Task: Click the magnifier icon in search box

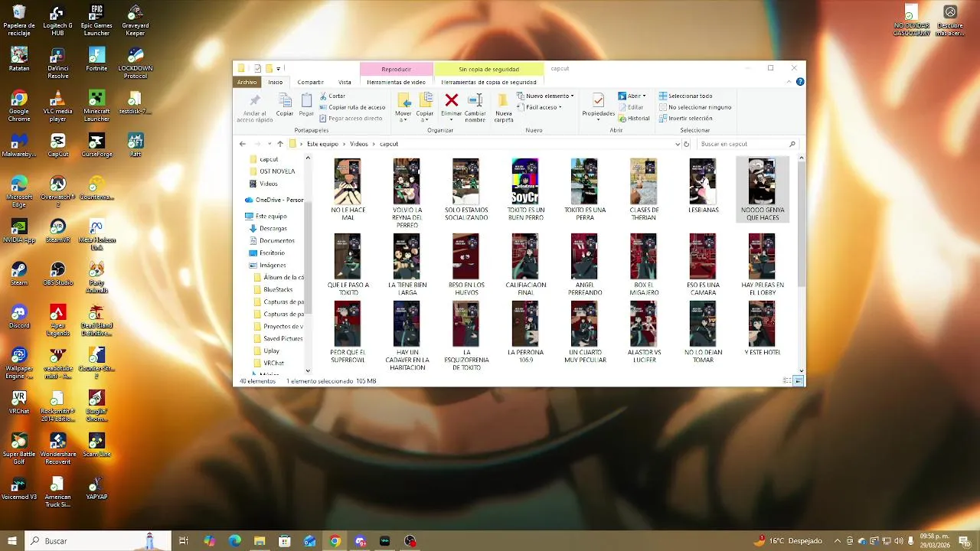Action: coord(792,144)
